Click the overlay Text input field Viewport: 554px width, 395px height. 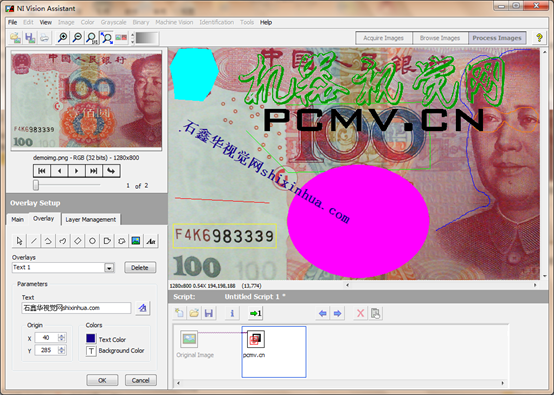[76, 308]
